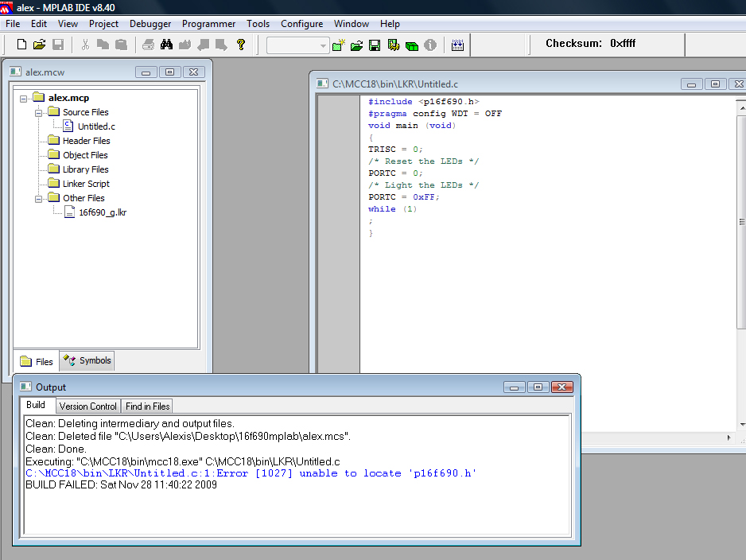The image size is (746, 560).
Task: Click the Print toolbar icon
Action: 149,45
